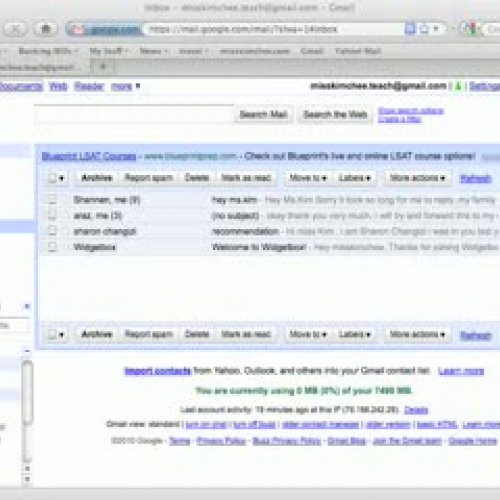The width and height of the screenshot is (500, 500).
Task: Click Show search options link
Action: (411, 111)
